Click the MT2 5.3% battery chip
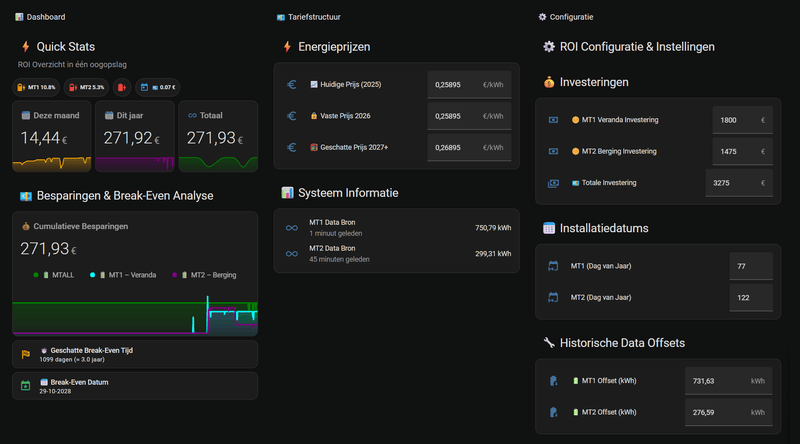This screenshot has height=444, width=800. pos(87,88)
